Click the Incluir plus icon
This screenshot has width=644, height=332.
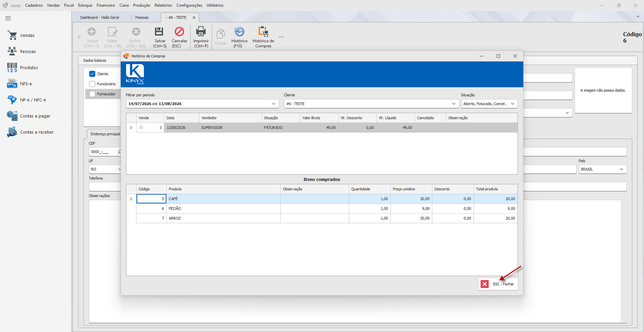point(92,32)
